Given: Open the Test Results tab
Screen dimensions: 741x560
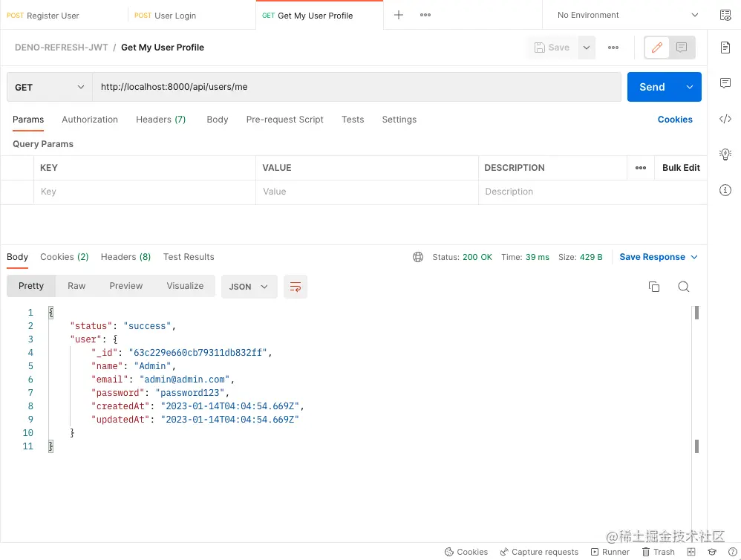Looking at the screenshot, I should point(189,257).
